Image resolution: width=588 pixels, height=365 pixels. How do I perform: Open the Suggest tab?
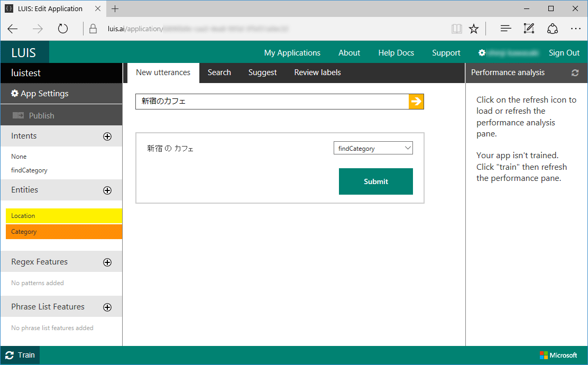(262, 73)
